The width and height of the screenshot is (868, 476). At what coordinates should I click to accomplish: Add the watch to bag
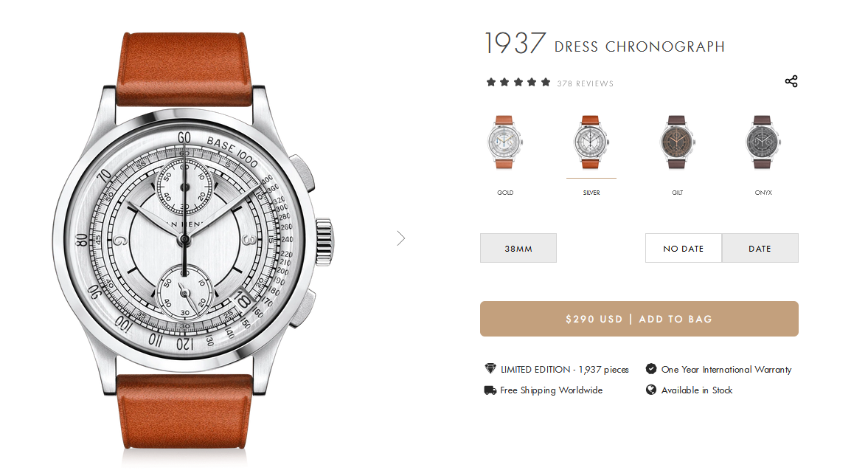coord(639,320)
